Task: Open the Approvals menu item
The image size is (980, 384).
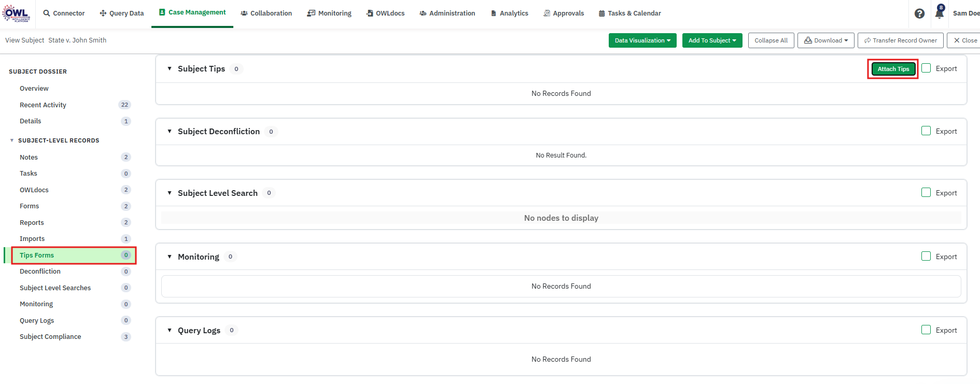Action: tap(564, 13)
